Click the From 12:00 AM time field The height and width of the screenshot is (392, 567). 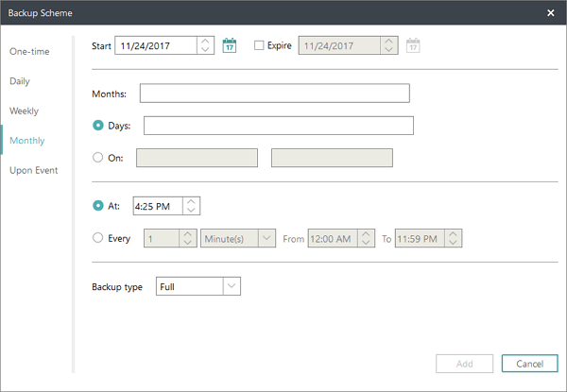333,238
